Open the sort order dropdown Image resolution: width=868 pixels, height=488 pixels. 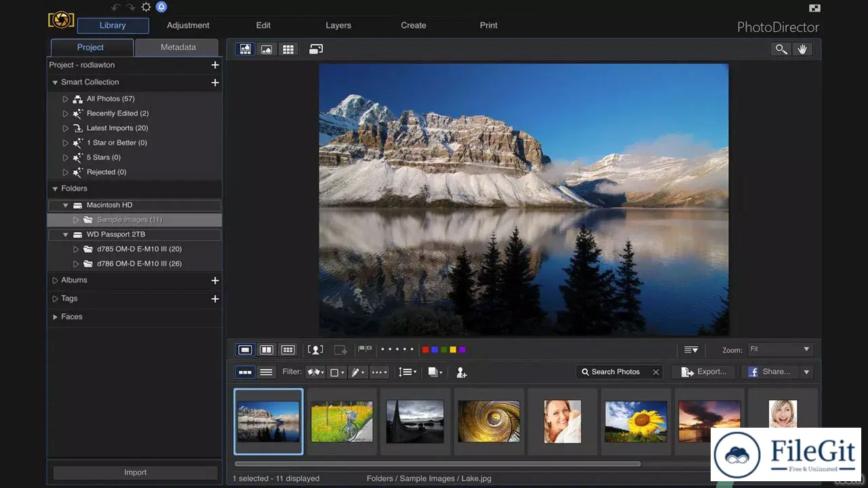pos(408,372)
